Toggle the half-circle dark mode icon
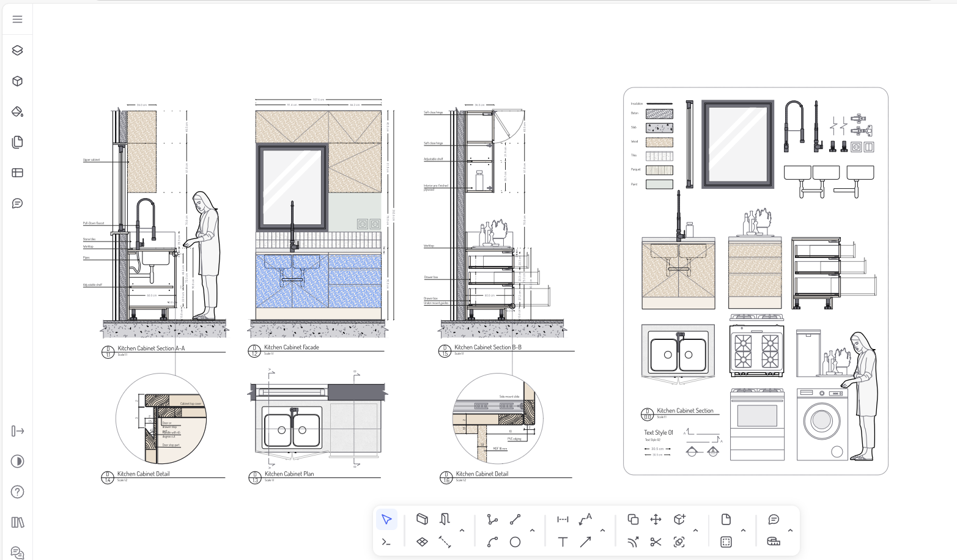Image resolution: width=957 pixels, height=560 pixels. (17, 462)
